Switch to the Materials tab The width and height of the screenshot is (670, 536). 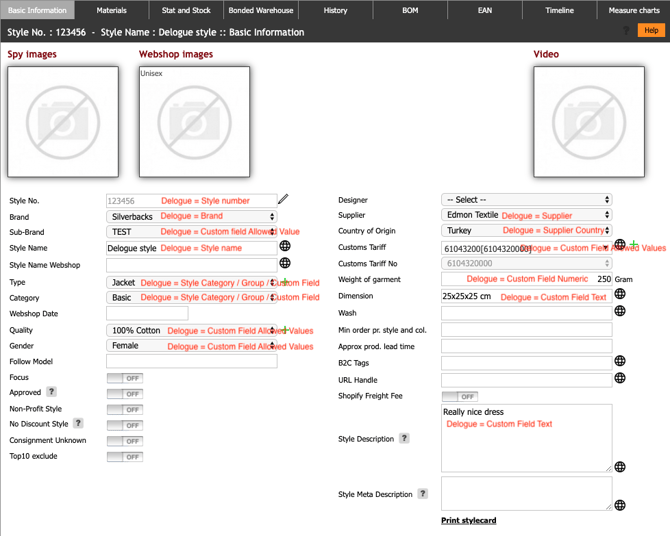coord(111,10)
